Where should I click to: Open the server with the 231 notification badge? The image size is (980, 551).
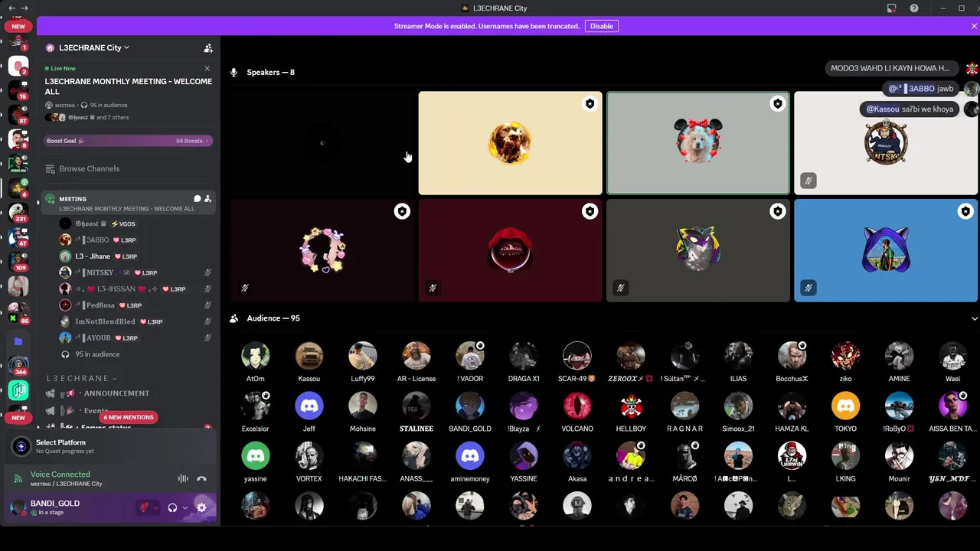pos(18,212)
